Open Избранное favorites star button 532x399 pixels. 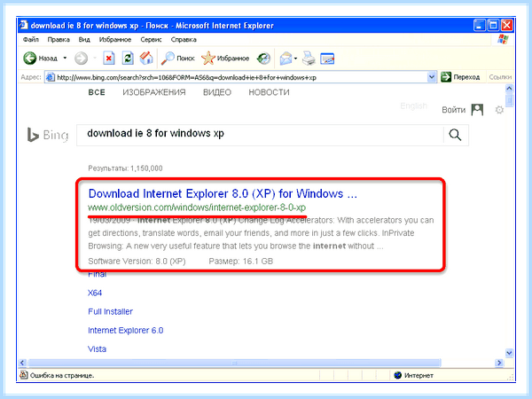(x=225, y=59)
